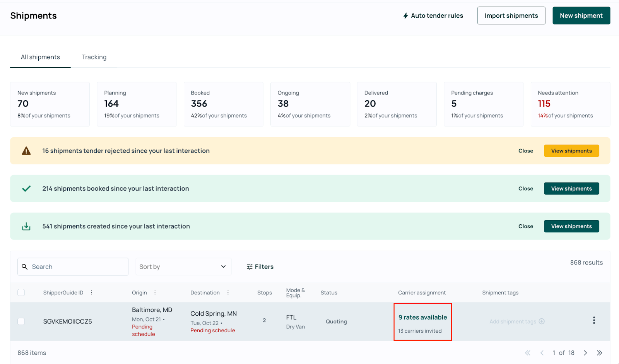This screenshot has width=619, height=364.
Task: Open Origin column options menu
Action: (155, 292)
